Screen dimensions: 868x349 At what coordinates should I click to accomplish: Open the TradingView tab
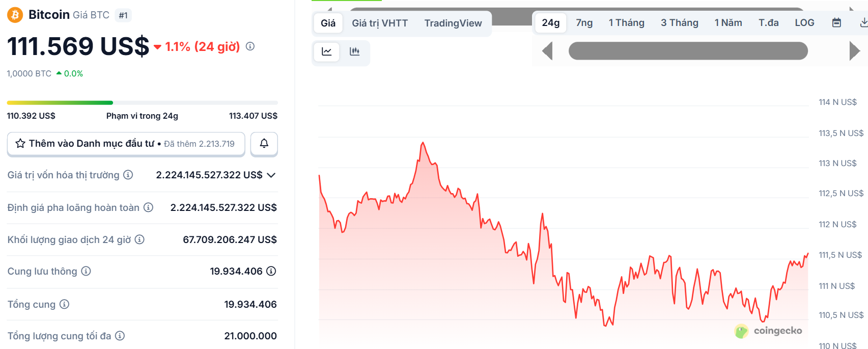[453, 22]
